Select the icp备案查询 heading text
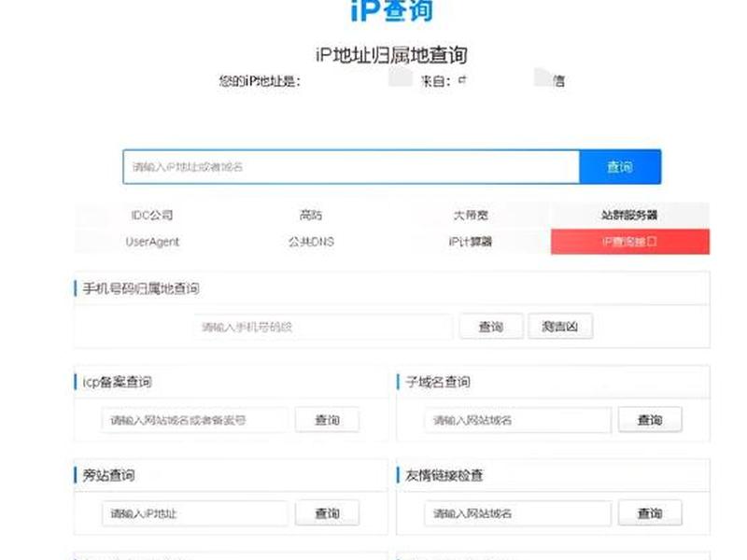Viewport: 747px width, 560px height. point(118,382)
